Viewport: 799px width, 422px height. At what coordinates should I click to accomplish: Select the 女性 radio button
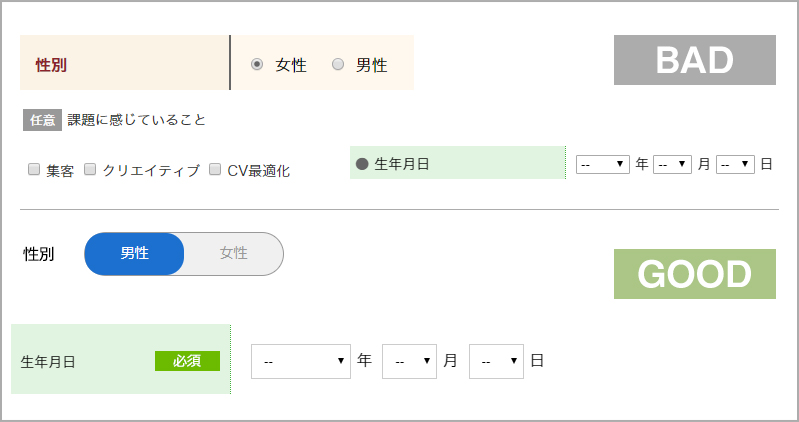coord(257,65)
